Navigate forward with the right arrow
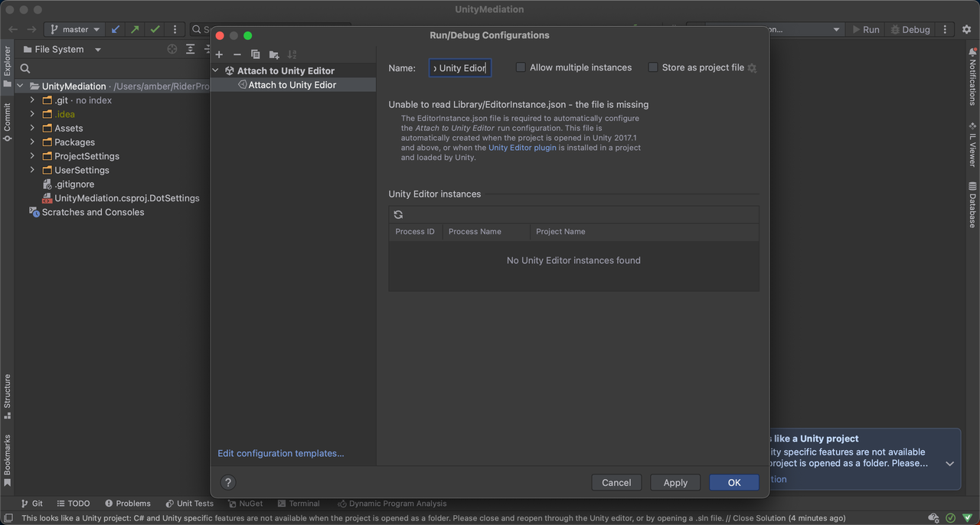980x525 pixels. tap(31, 29)
